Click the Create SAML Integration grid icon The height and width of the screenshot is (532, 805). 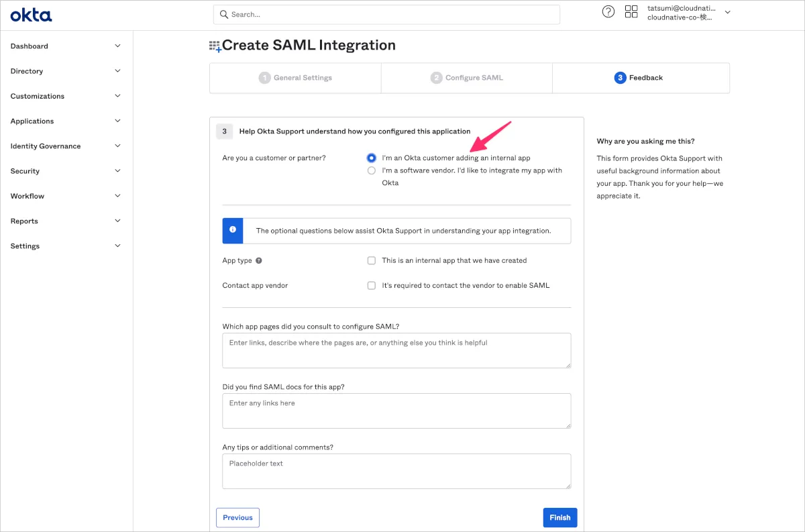click(215, 46)
